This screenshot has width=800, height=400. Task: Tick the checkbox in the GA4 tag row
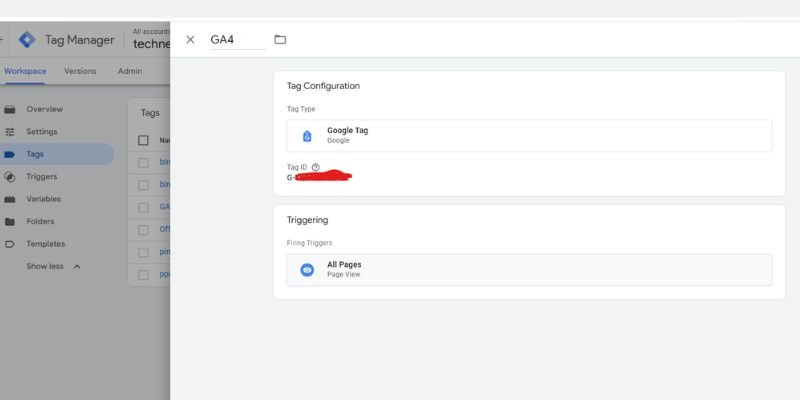pyautogui.click(x=143, y=208)
